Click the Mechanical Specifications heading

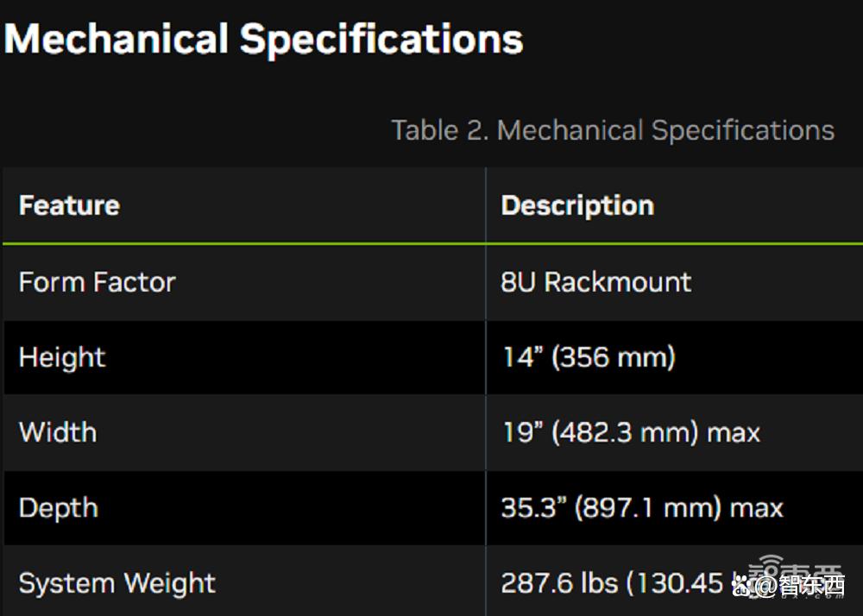tap(263, 40)
